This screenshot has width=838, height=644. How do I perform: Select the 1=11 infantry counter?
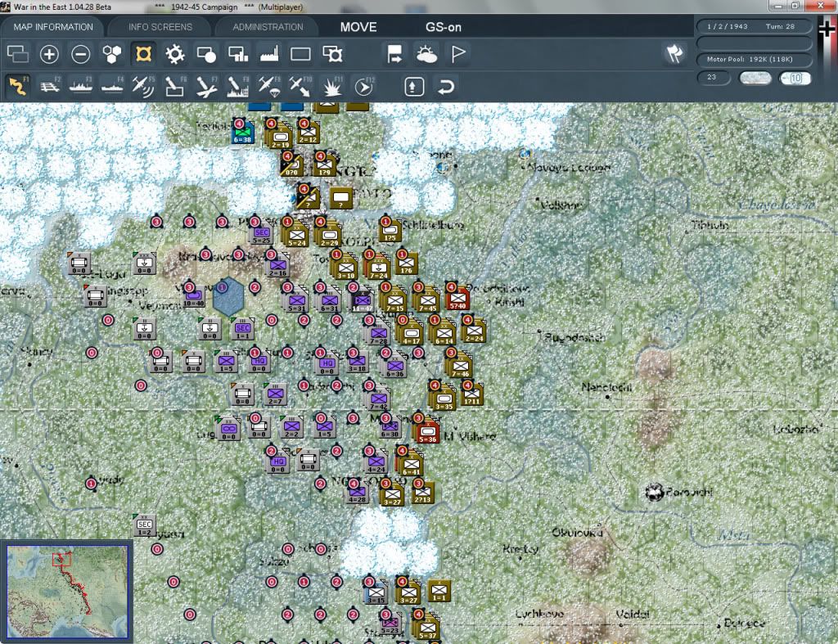472,395
